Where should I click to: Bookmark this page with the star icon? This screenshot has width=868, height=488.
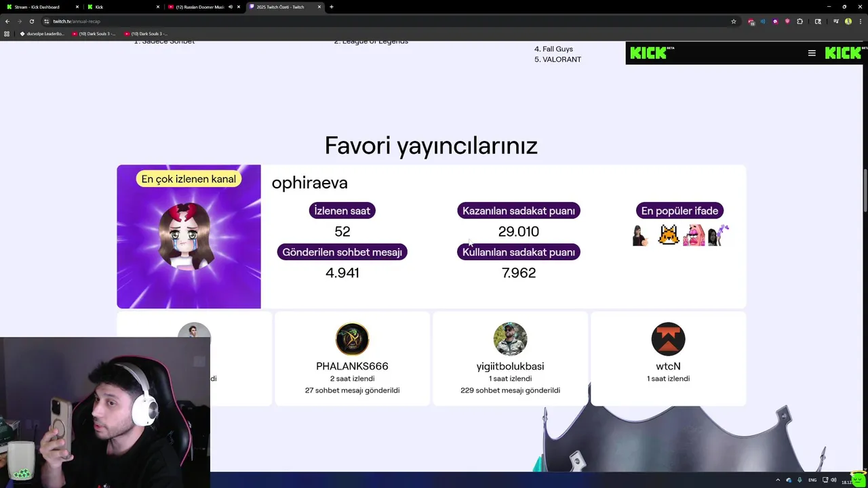(734, 21)
